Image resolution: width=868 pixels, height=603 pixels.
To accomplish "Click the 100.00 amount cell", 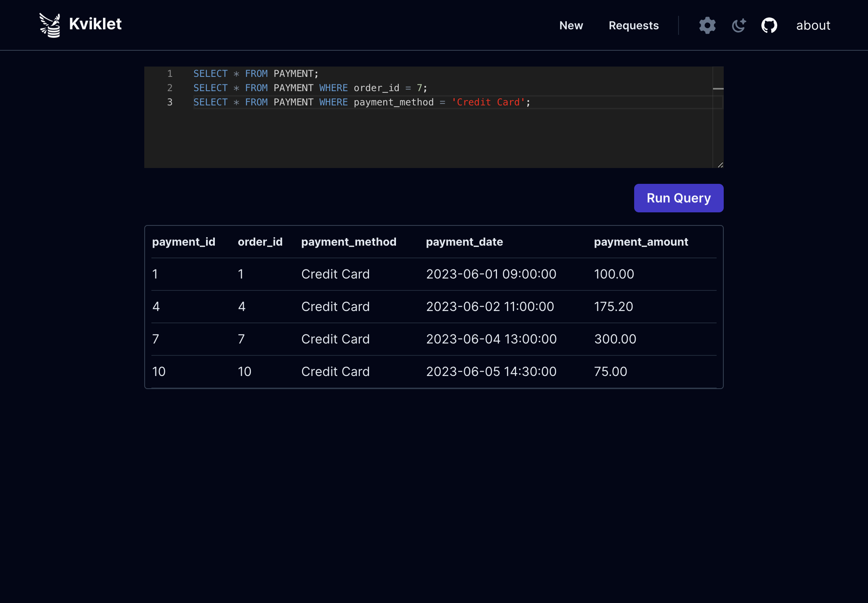I will (x=614, y=274).
